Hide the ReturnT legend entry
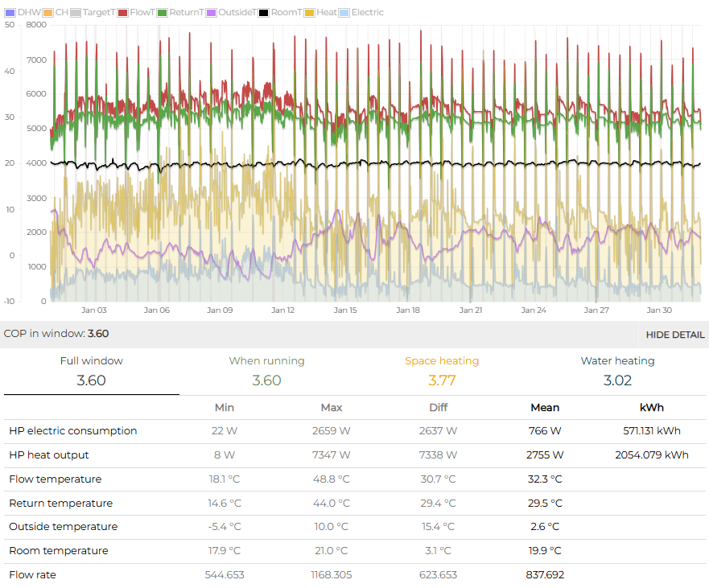 [x=162, y=13]
